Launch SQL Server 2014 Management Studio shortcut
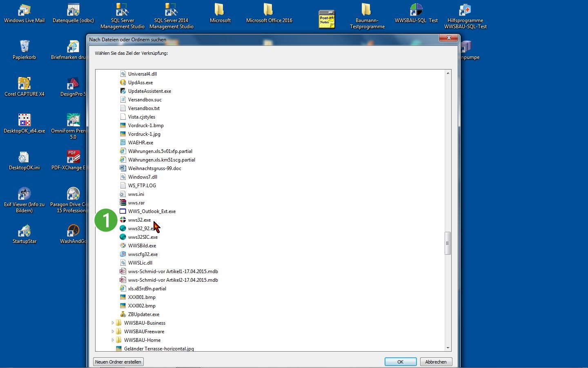The image size is (588, 368). pos(171,16)
